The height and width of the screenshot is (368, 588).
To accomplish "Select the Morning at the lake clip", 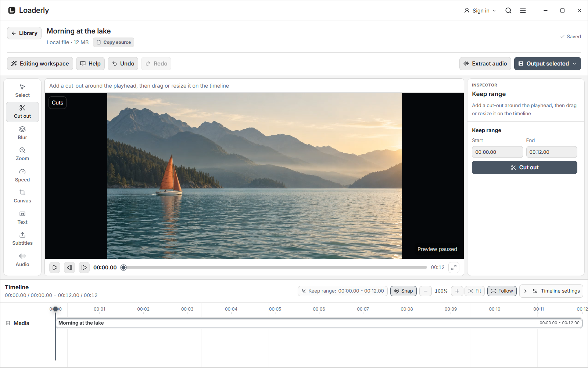I will click(x=319, y=323).
